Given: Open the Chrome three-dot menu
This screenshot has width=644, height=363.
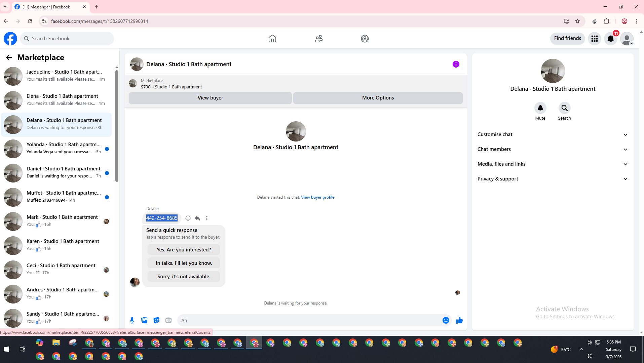Looking at the screenshot, I should tap(637, 21).
